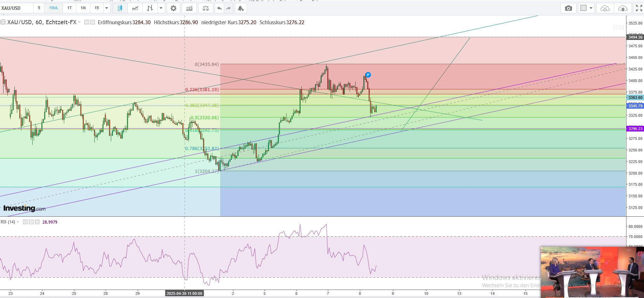
Task: Click Höchstkurs value 3286.90
Action: coord(189,22)
